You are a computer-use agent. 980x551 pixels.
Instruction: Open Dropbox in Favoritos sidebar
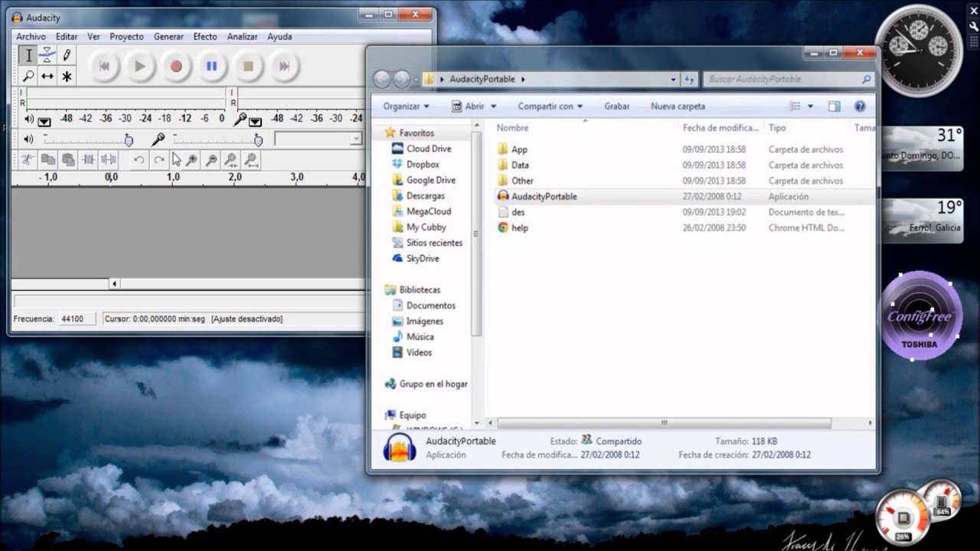coord(423,165)
